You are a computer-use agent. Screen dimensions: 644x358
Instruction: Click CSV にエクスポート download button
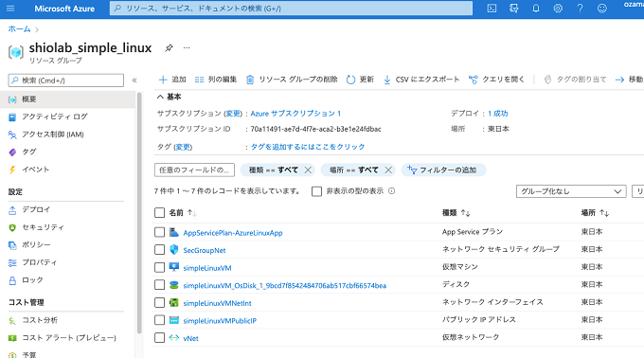click(x=421, y=80)
